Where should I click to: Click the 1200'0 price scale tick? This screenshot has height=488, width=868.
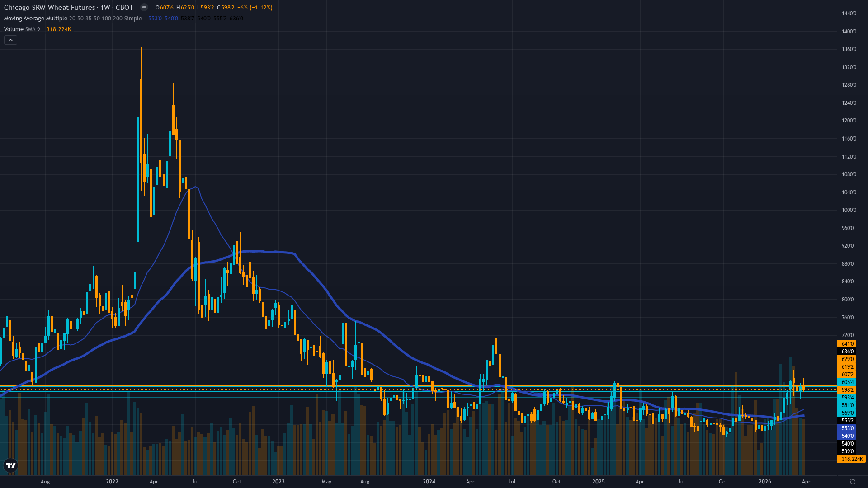[x=849, y=121]
